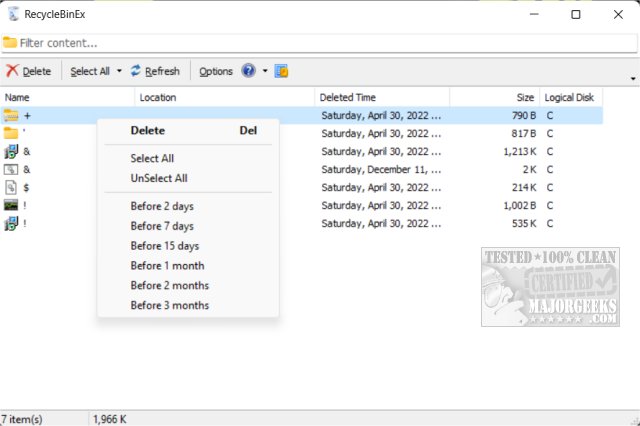This screenshot has height=426, width=640.
Task: Choose Before 7 days in the menu
Action: (188, 226)
